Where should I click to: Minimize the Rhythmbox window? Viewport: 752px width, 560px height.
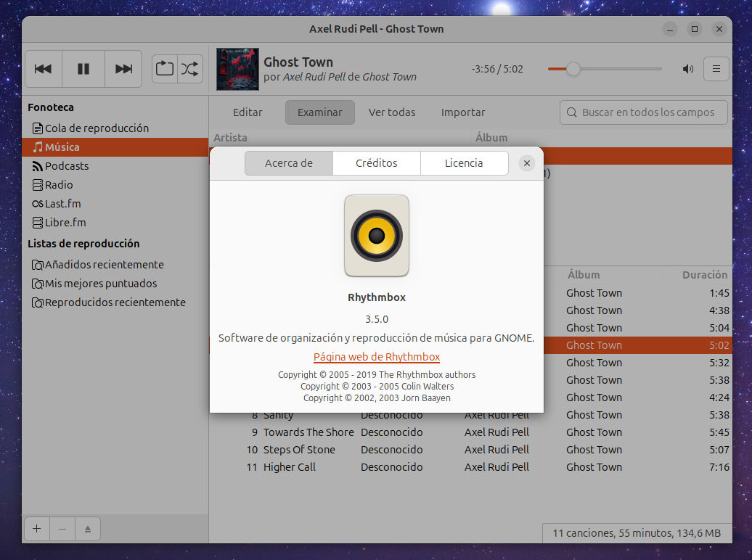click(x=670, y=29)
